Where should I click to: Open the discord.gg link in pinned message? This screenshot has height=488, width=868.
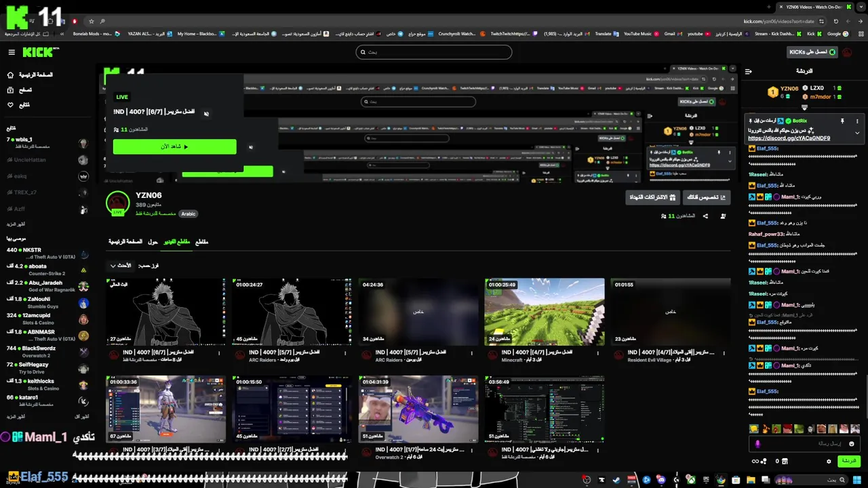789,138
